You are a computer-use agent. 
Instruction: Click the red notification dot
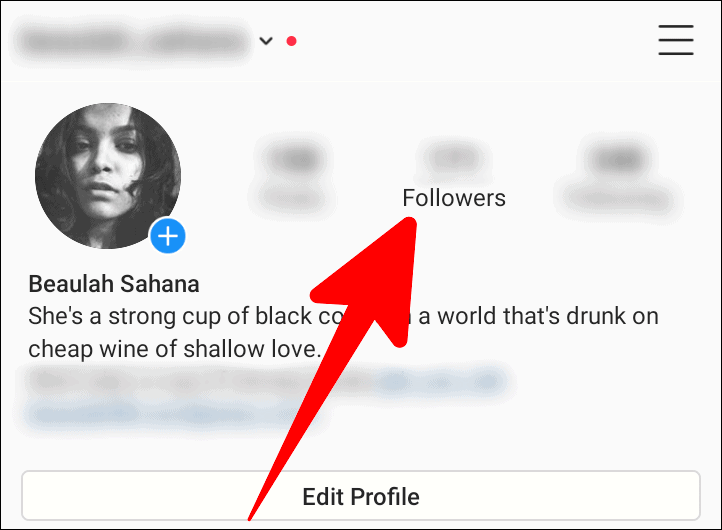coord(291,41)
